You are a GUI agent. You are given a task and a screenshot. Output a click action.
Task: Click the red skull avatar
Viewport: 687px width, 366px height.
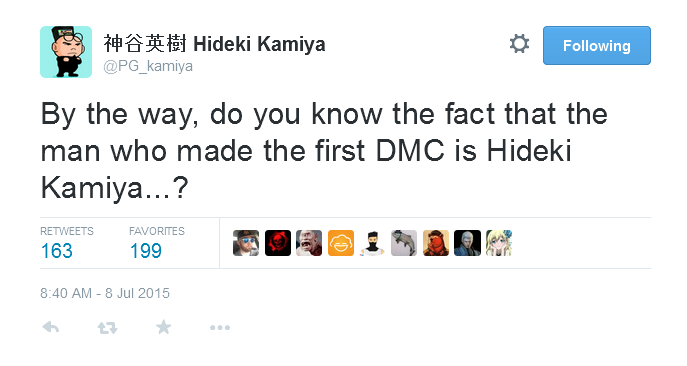click(278, 243)
